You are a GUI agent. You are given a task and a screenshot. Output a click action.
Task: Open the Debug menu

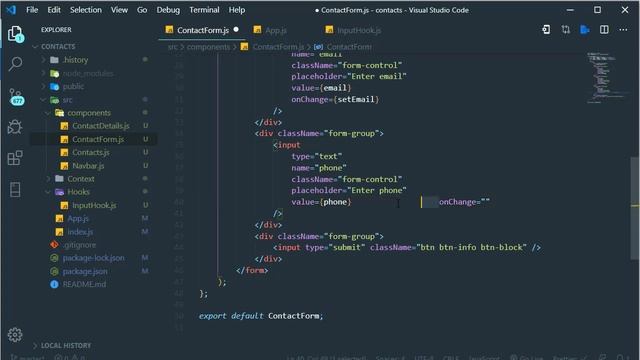tap(168, 10)
